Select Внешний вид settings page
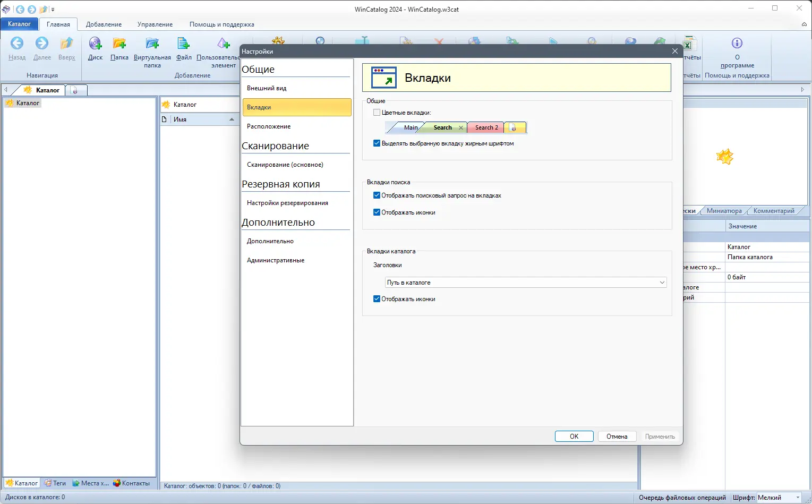The height and width of the screenshot is (504, 812). click(x=297, y=88)
